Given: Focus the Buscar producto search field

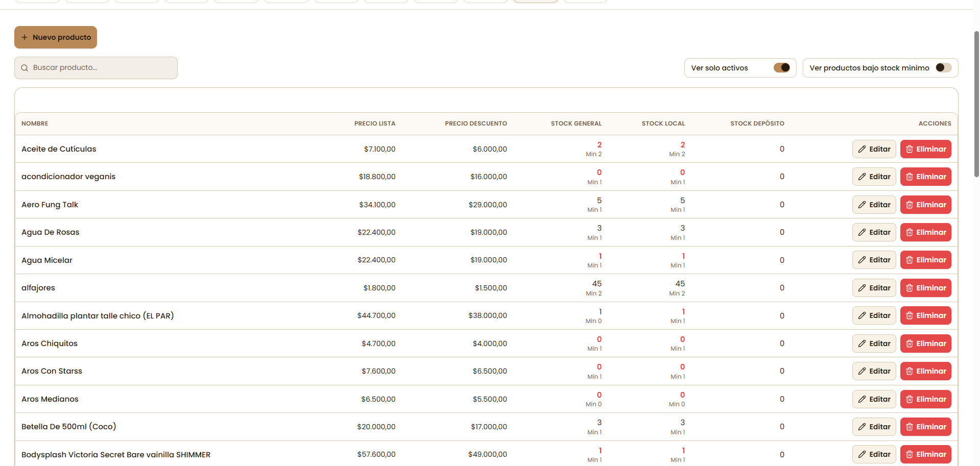Looking at the screenshot, I should click(x=96, y=68).
